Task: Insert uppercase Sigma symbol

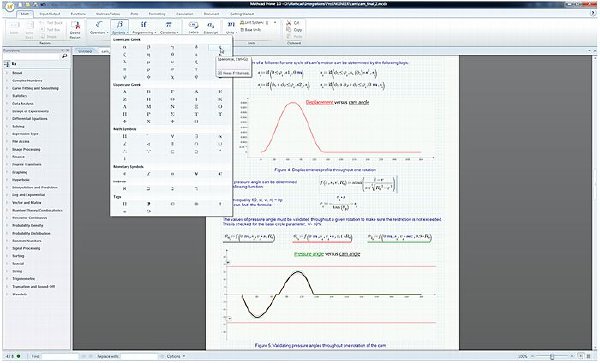Action: [172, 114]
